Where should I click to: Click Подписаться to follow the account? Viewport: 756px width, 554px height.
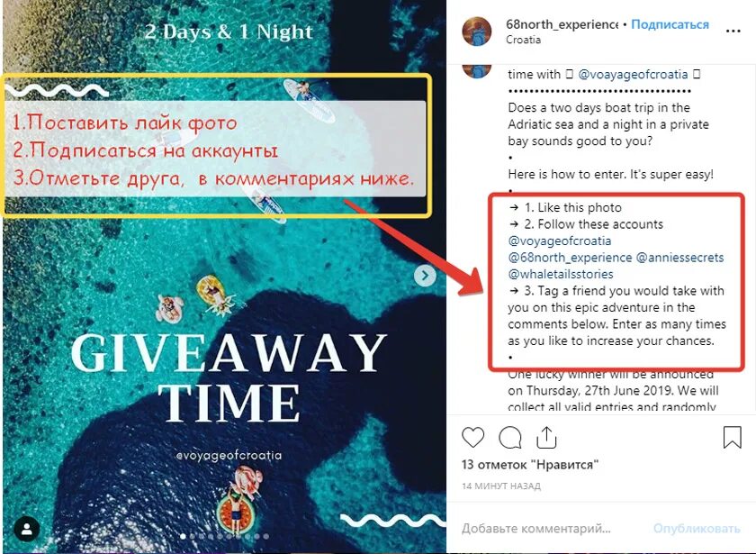[670, 24]
